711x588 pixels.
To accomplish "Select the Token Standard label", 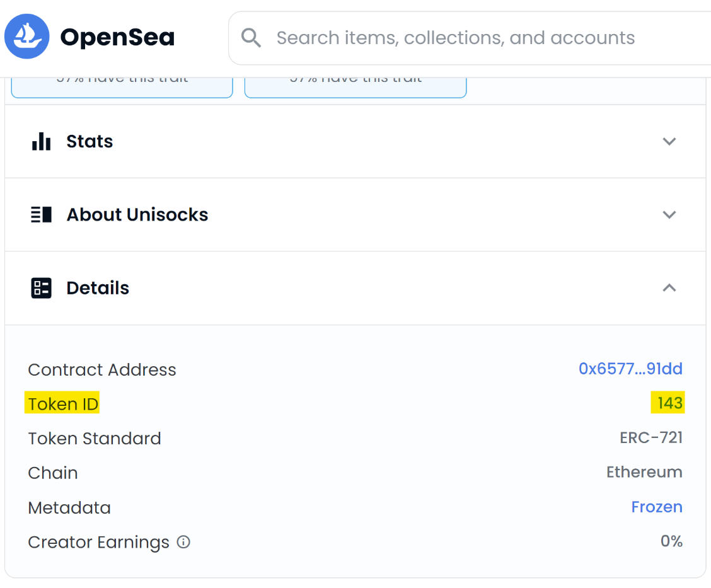I will click(x=95, y=439).
